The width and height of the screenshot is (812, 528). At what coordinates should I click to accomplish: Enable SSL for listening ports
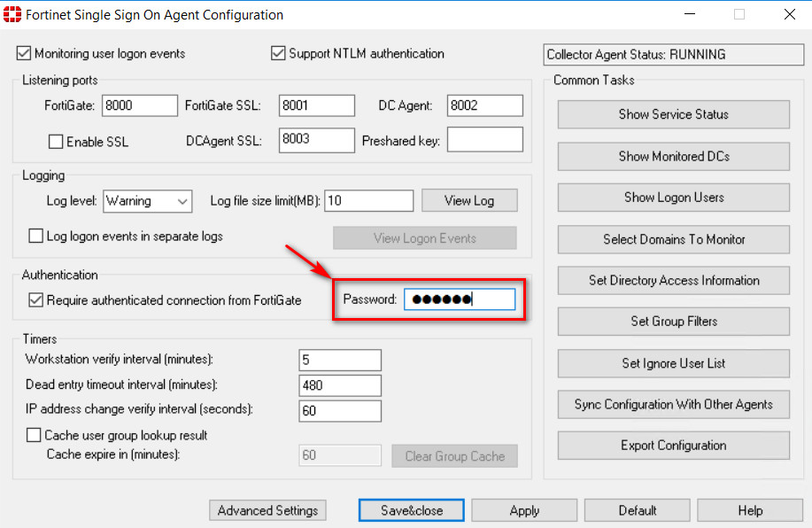coord(56,141)
